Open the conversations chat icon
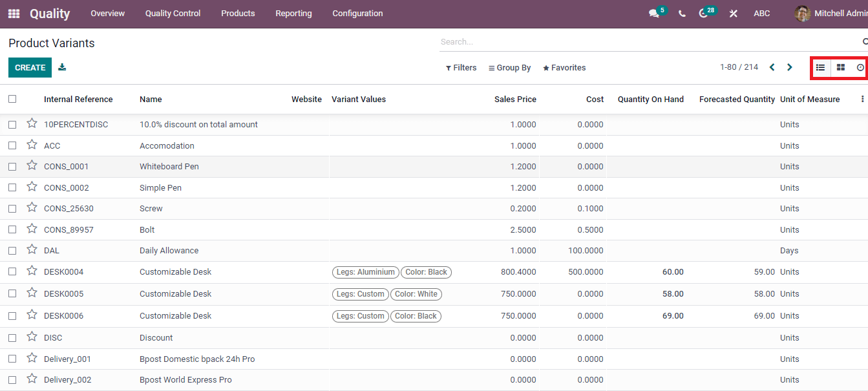 pos(654,14)
